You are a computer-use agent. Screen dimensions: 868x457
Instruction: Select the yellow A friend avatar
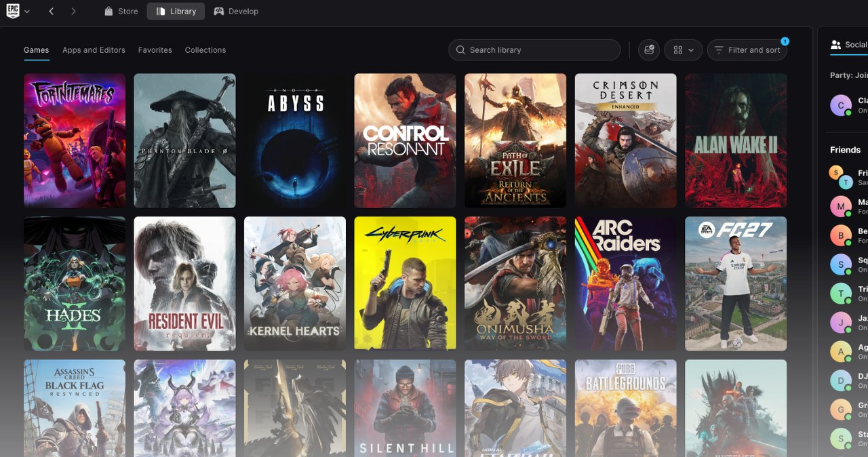(842, 352)
